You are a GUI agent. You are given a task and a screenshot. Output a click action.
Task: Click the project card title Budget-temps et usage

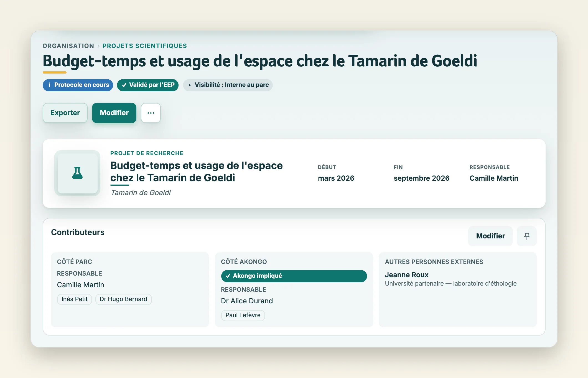pyautogui.click(x=197, y=172)
